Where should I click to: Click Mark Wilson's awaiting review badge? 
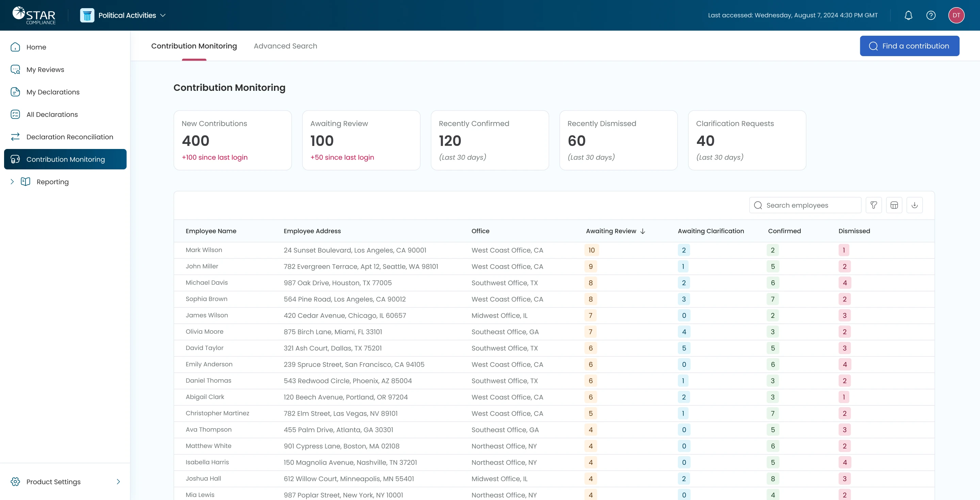[591, 250]
